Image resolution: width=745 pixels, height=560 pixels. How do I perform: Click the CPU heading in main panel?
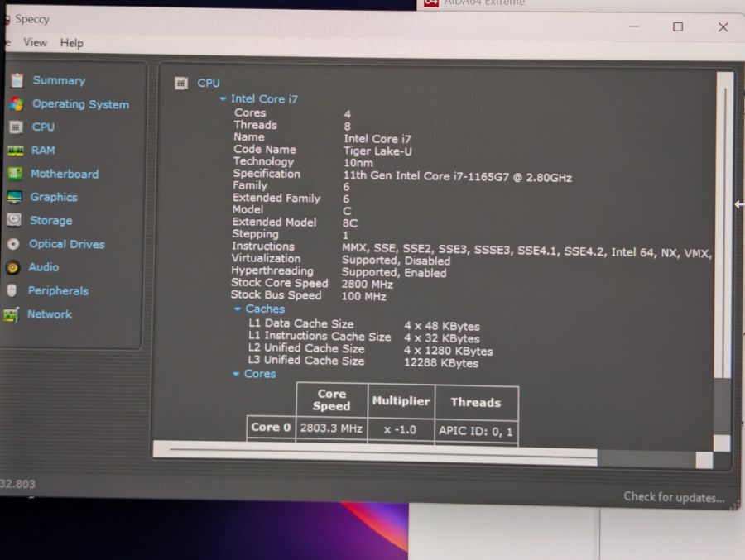click(x=209, y=83)
